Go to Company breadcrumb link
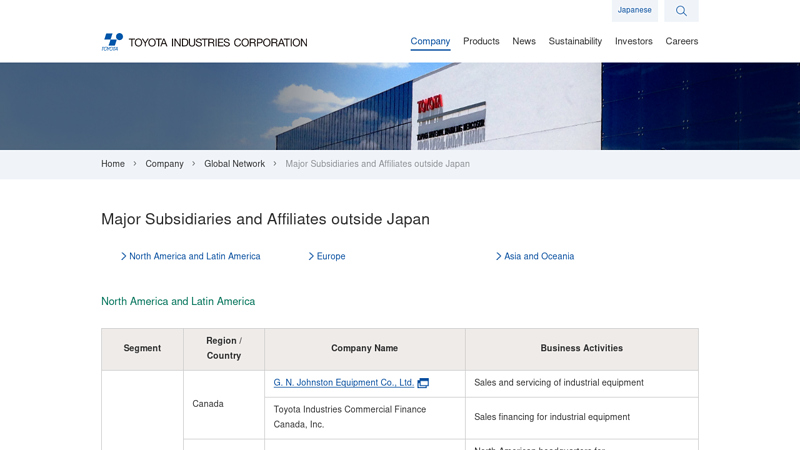 point(164,164)
